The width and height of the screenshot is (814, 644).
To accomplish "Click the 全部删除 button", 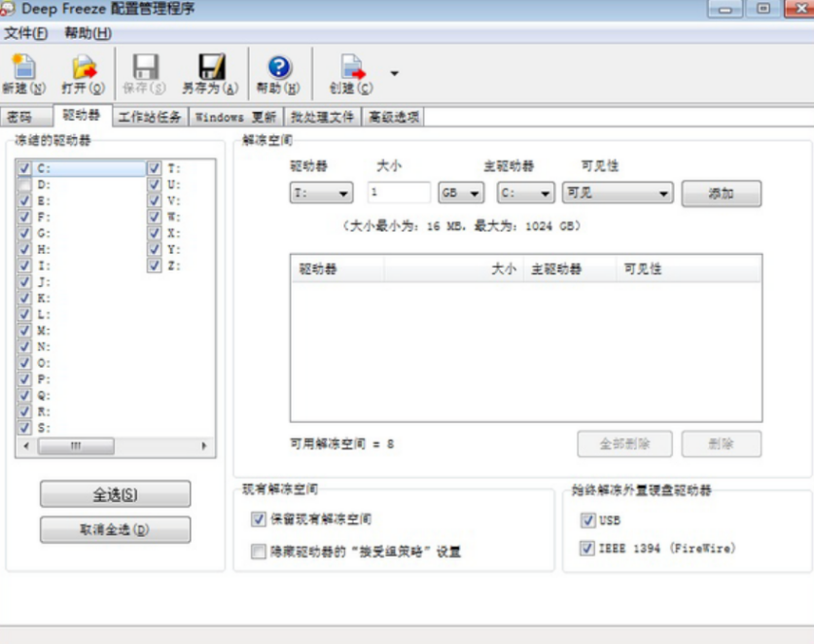I will [x=624, y=444].
